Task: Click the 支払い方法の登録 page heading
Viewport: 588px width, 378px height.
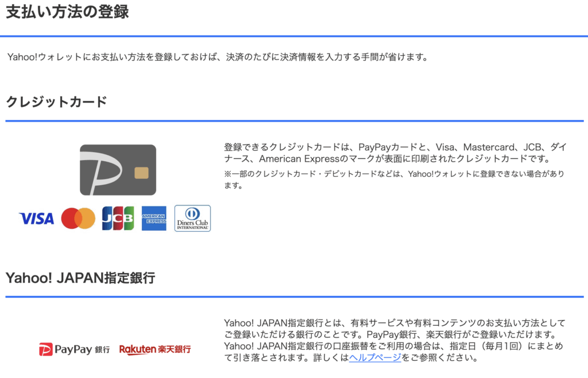Action: (67, 12)
